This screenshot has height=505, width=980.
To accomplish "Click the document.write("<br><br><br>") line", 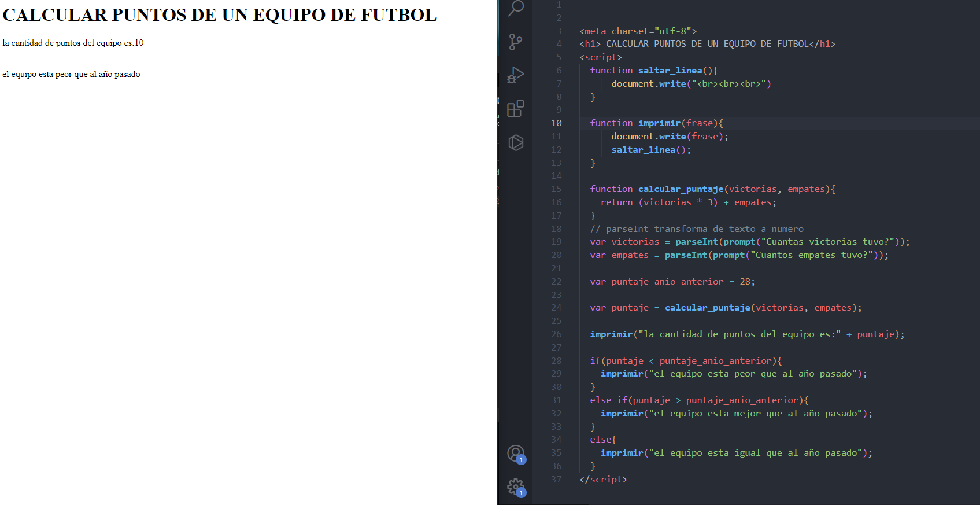I will [691, 84].
